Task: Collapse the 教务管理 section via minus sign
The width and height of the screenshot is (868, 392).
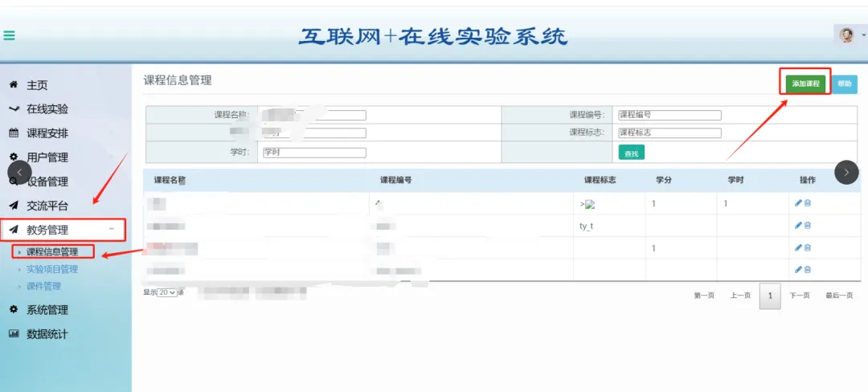Action: click(x=111, y=229)
